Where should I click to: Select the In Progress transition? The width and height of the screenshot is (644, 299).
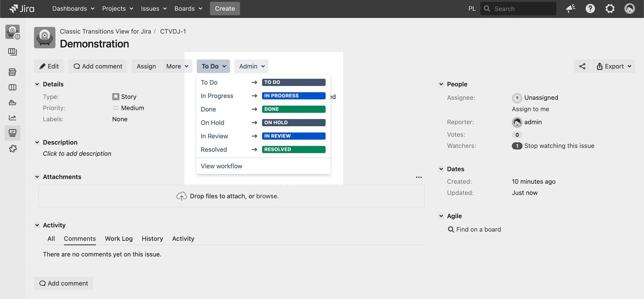263,96
